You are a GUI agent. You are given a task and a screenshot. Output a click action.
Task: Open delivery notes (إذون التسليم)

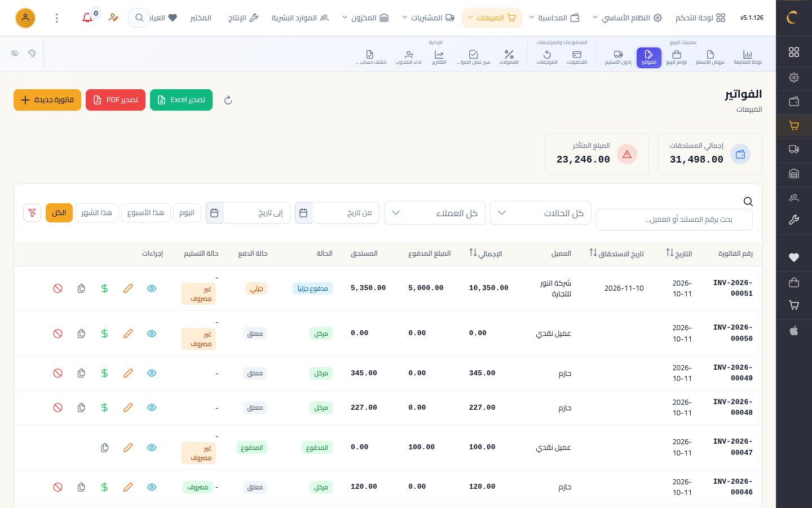pos(618,58)
